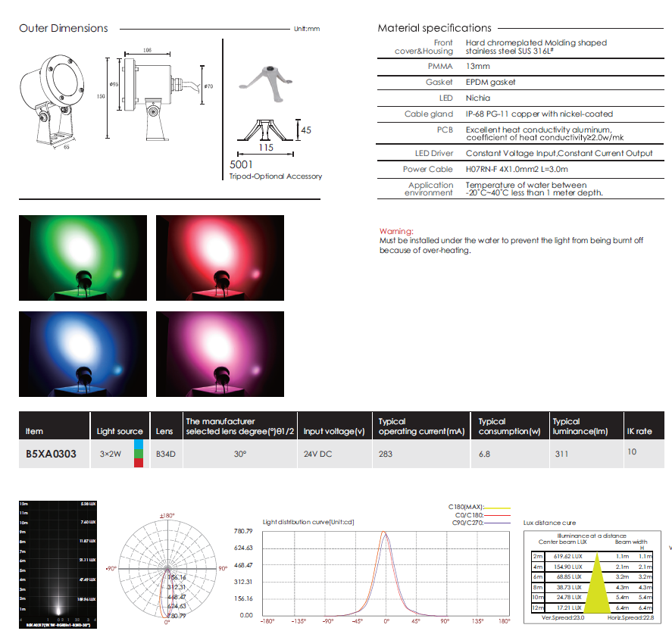Open the green light effect photo
The height and width of the screenshot is (631, 672).
pos(83,258)
